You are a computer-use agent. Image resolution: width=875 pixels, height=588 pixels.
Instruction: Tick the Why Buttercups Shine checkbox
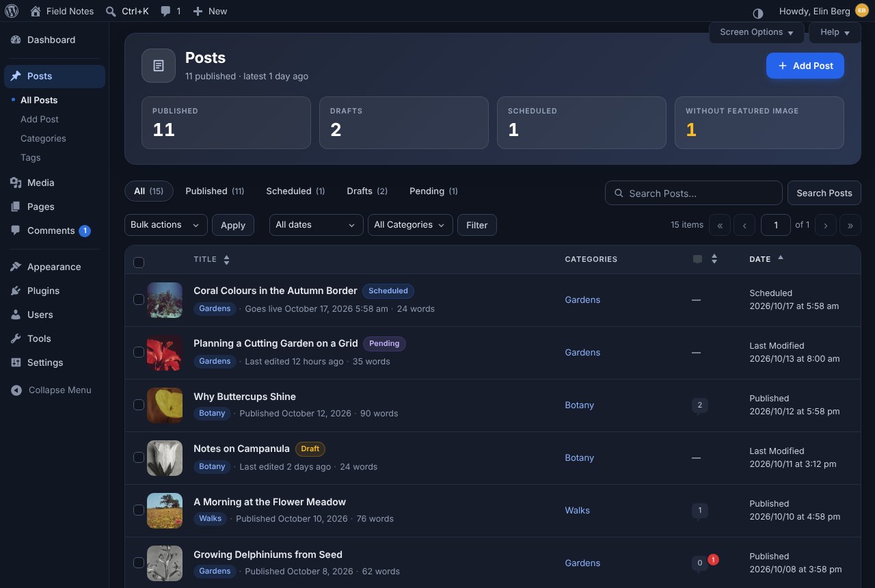tap(138, 405)
